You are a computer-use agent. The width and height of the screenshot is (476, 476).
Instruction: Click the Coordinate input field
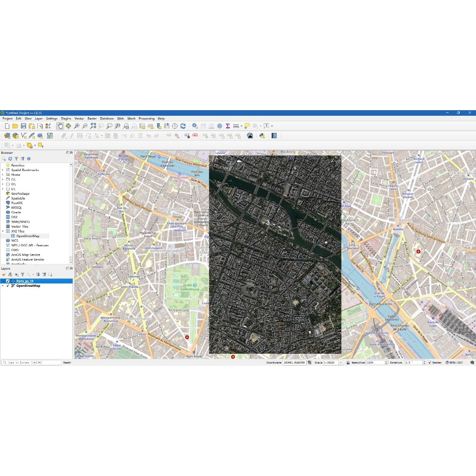pyautogui.click(x=294, y=363)
